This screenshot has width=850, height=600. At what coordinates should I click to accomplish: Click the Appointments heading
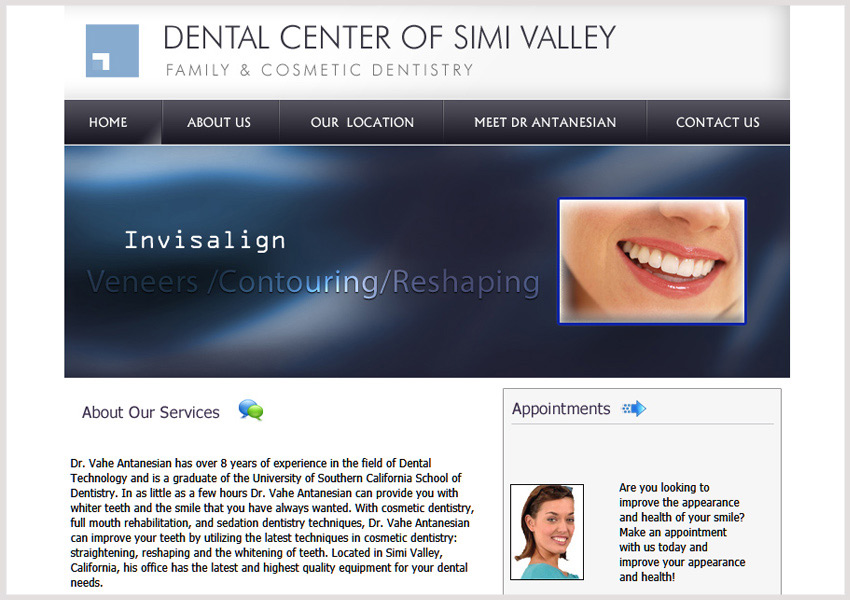pyautogui.click(x=561, y=409)
